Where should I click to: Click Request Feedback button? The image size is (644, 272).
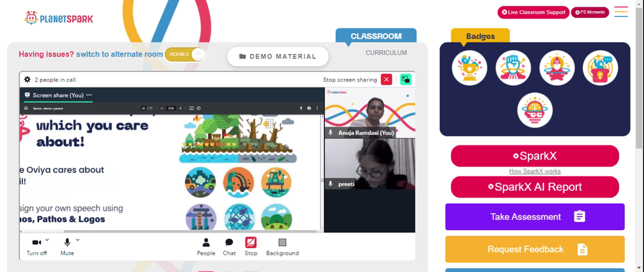(535, 249)
